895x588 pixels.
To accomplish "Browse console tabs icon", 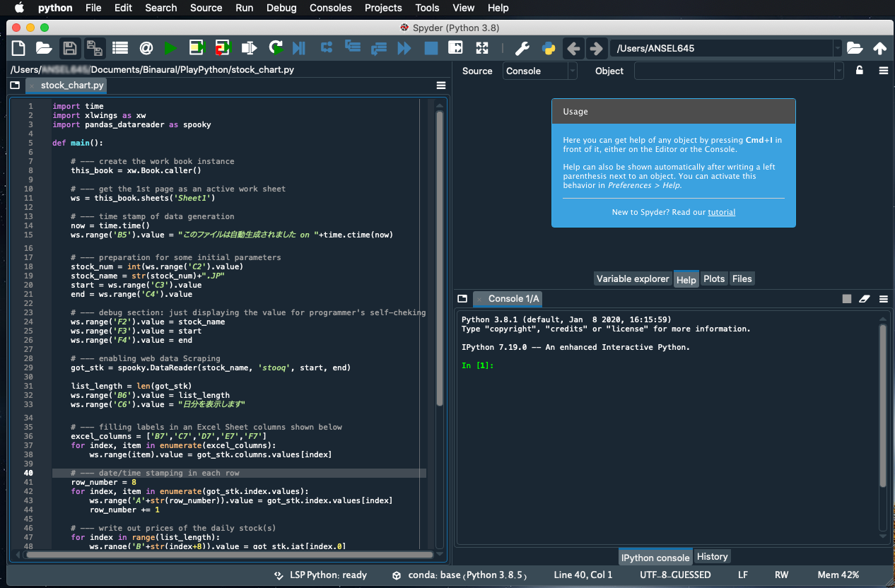I will [x=462, y=299].
